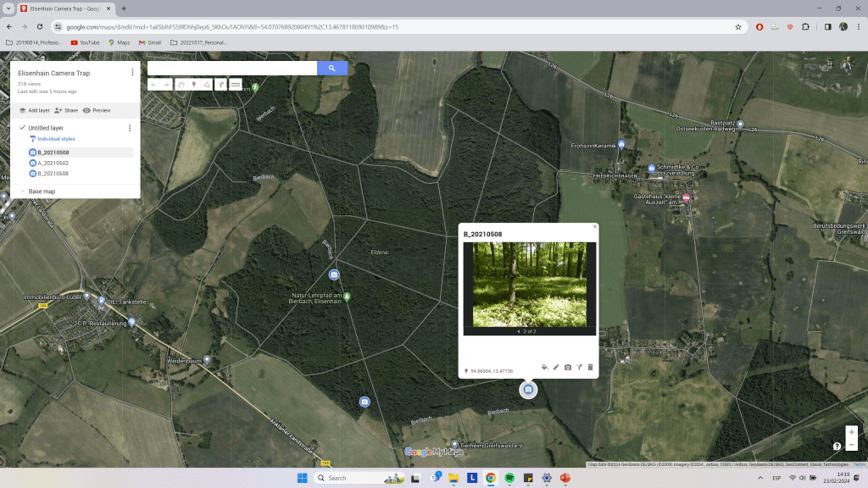Delete feature with the trash icon

[x=590, y=367]
